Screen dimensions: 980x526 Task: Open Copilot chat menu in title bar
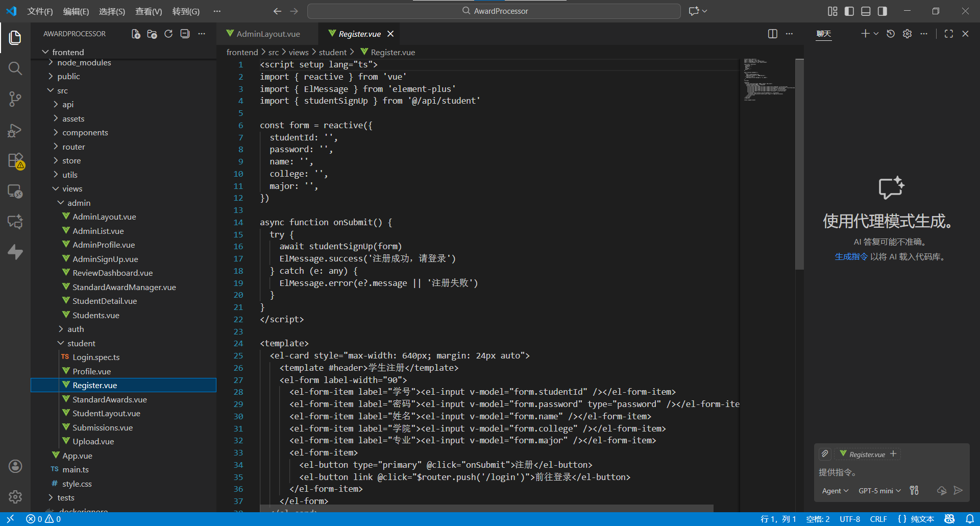click(698, 11)
